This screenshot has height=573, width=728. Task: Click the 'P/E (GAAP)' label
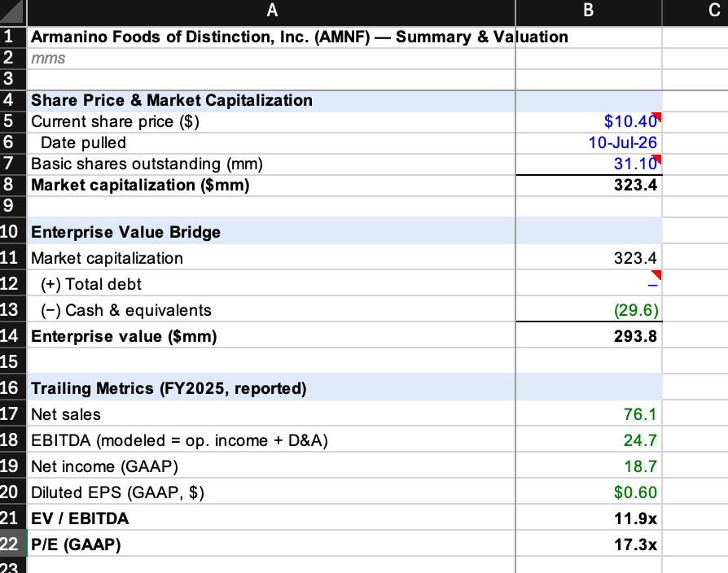(x=272, y=544)
